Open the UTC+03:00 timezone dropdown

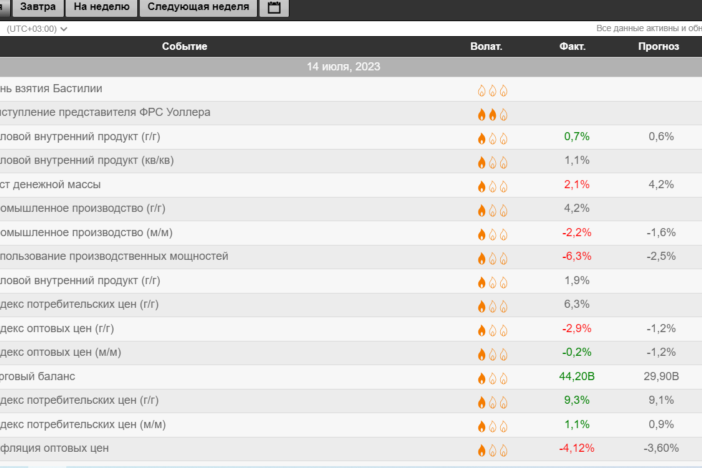click(37, 29)
